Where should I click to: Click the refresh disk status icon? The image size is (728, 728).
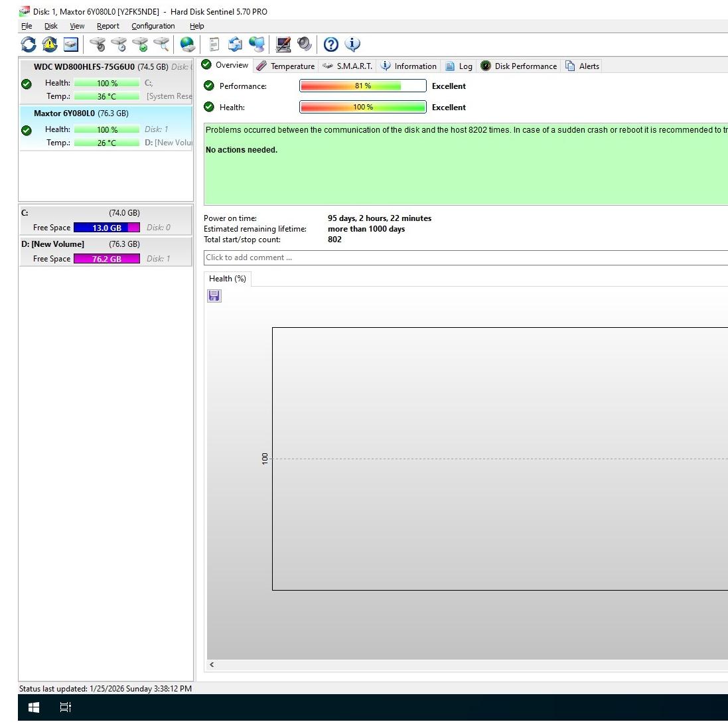pos(29,44)
